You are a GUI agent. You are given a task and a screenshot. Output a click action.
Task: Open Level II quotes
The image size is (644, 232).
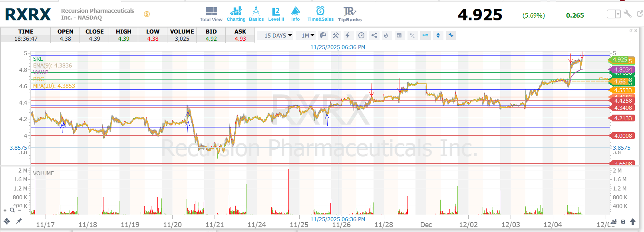point(276,14)
